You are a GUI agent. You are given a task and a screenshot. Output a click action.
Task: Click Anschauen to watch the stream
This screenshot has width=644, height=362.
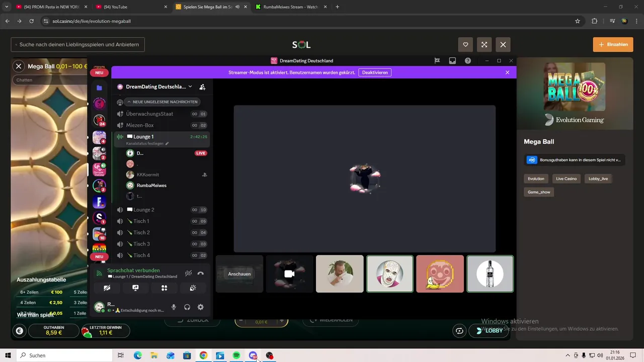(239, 274)
